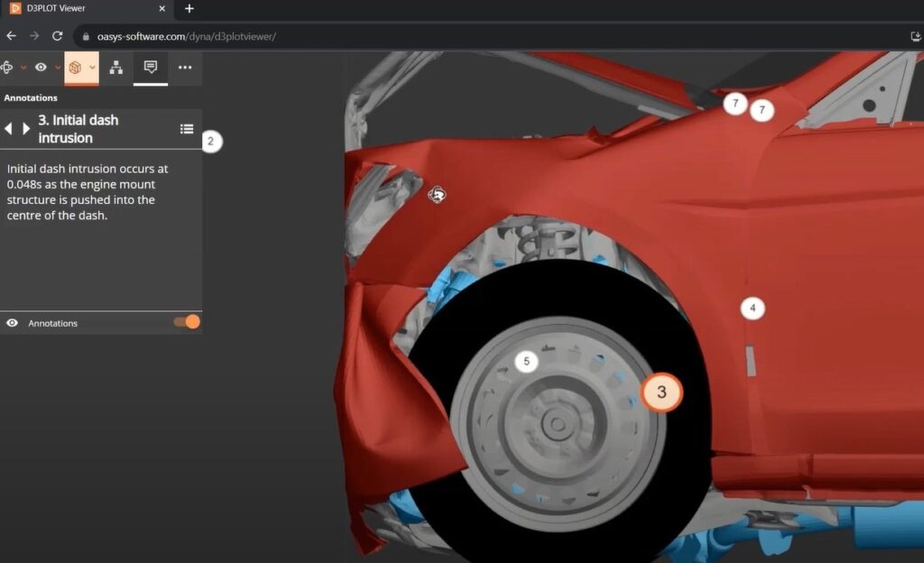The width and height of the screenshot is (924, 563).
Task: Click the annotations speech bubble icon
Action: point(151,68)
